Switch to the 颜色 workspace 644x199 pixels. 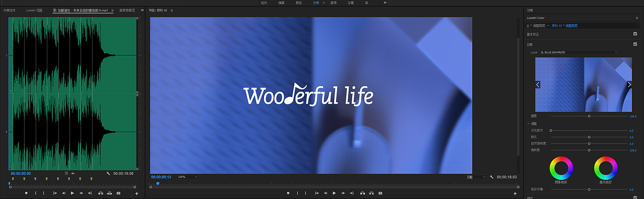(x=299, y=3)
